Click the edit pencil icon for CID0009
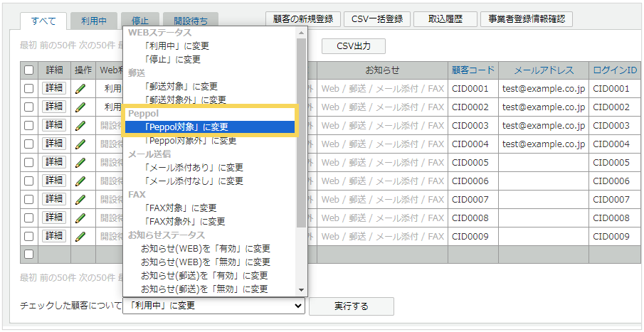The width and height of the screenshot is (644, 332). click(81, 236)
